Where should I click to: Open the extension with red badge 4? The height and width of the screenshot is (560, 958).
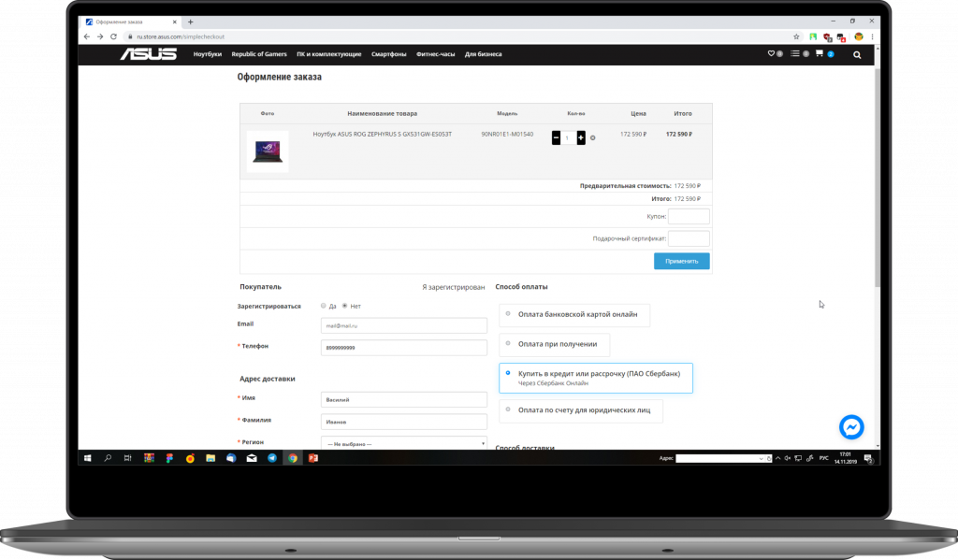click(x=841, y=37)
